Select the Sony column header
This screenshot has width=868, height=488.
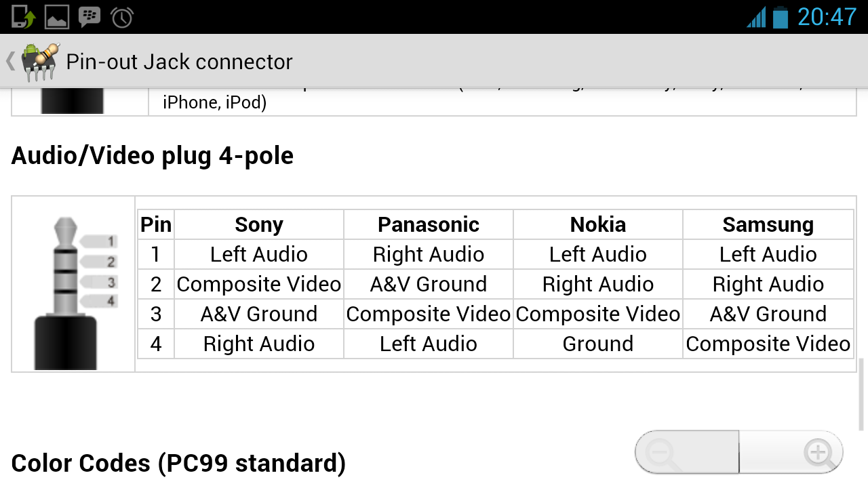pyautogui.click(x=259, y=224)
